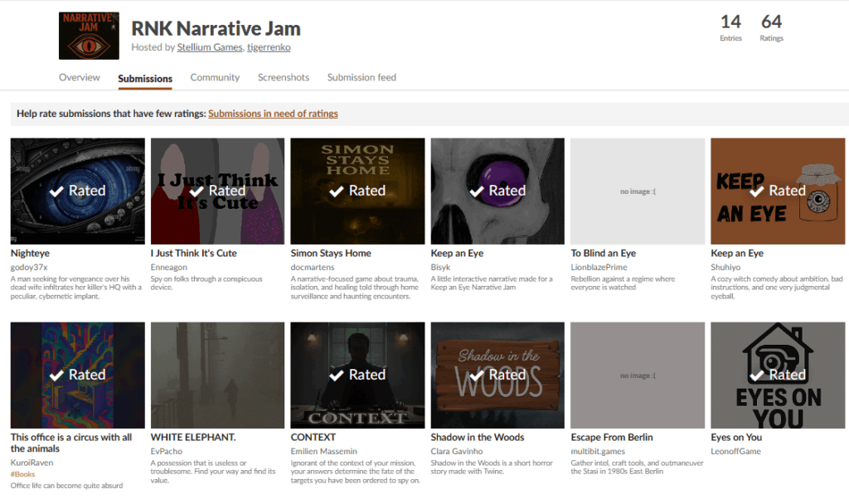Image resolution: width=849 pixels, height=504 pixels.
Task: Click the Escape From Berlin title
Action: (612, 437)
